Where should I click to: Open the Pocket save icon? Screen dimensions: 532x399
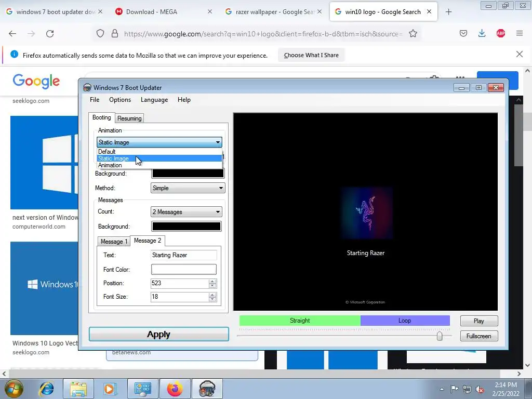[x=463, y=33]
